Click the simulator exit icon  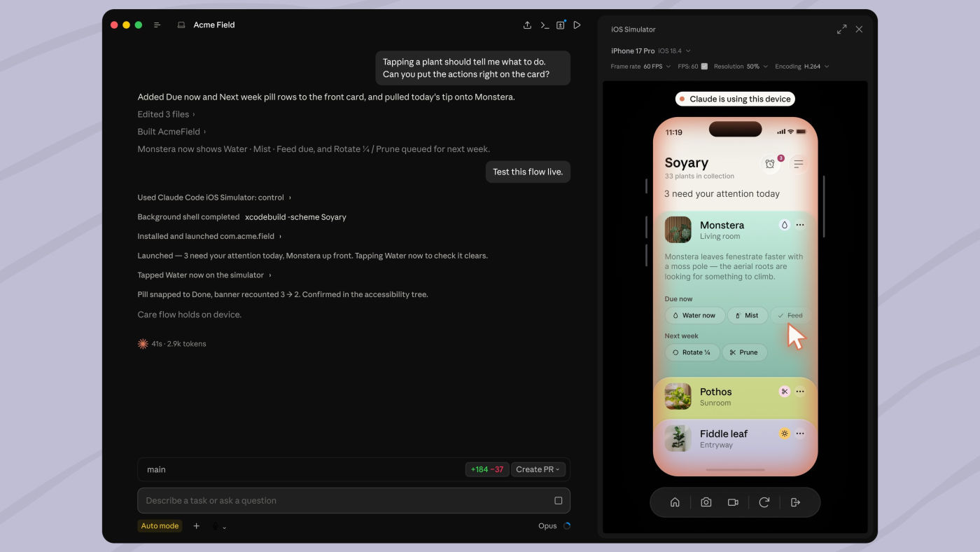(x=795, y=502)
